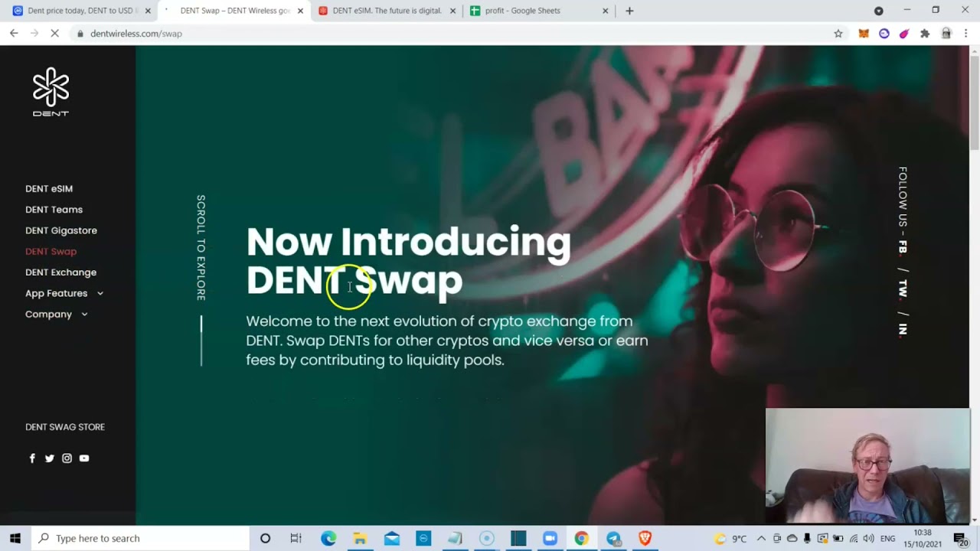Open the Extensions puzzle piece menu
The image size is (980, 551).
pos(925,34)
